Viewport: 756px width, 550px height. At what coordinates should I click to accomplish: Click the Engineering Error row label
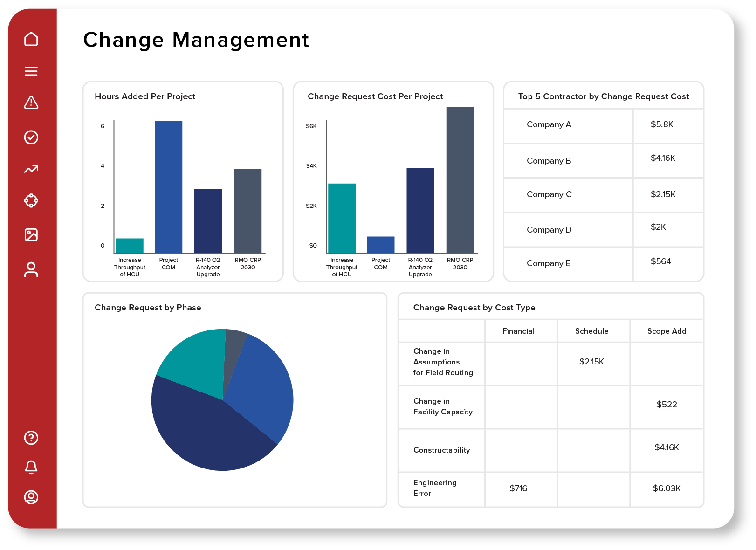[x=434, y=488]
